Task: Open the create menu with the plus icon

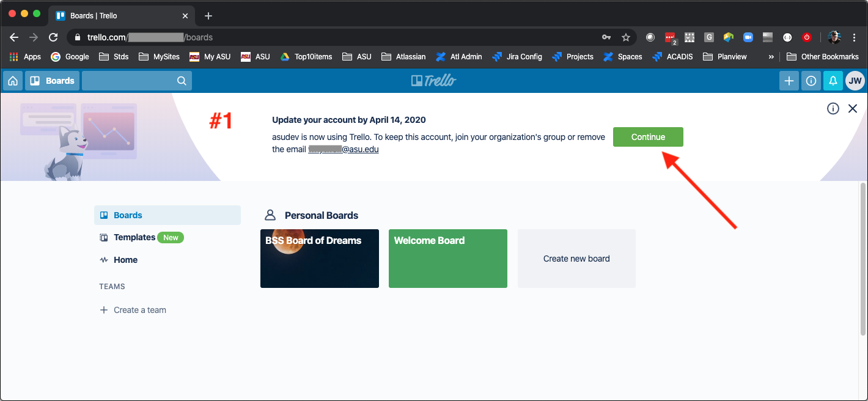Action: (789, 80)
